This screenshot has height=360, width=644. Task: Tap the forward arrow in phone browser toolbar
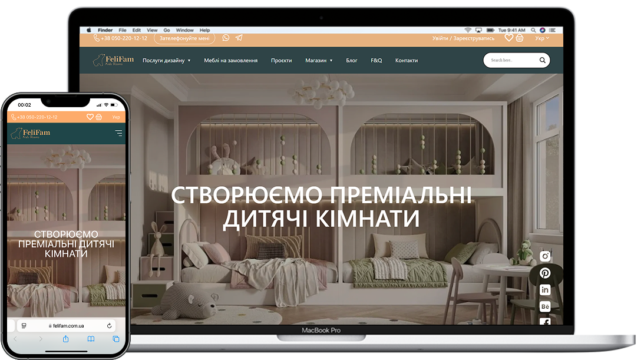pos(40,339)
